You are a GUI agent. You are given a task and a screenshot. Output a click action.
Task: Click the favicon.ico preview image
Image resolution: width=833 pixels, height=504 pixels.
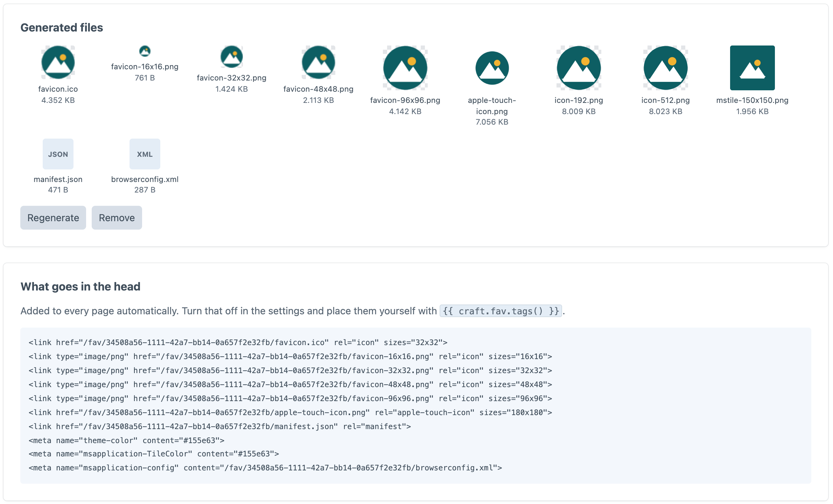58,62
